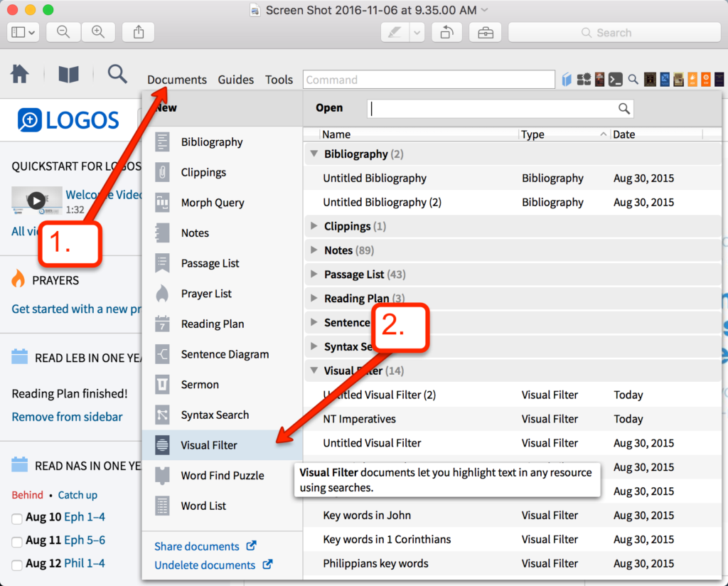Check the Aug 12 Phil 1–4 checkbox
Image resolution: width=728 pixels, height=586 pixels.
point(17,565)
